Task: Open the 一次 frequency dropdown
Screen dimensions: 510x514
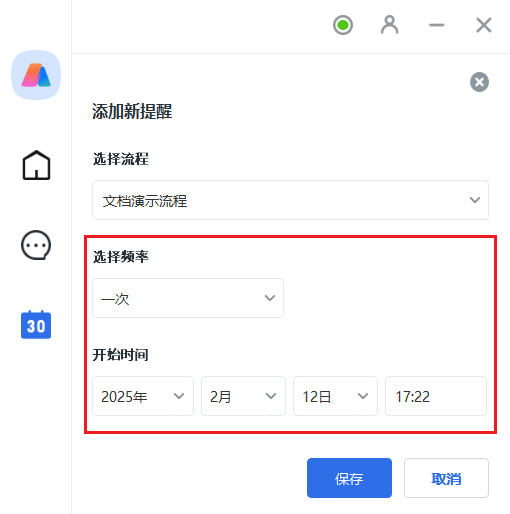Action: coord(188,298)
